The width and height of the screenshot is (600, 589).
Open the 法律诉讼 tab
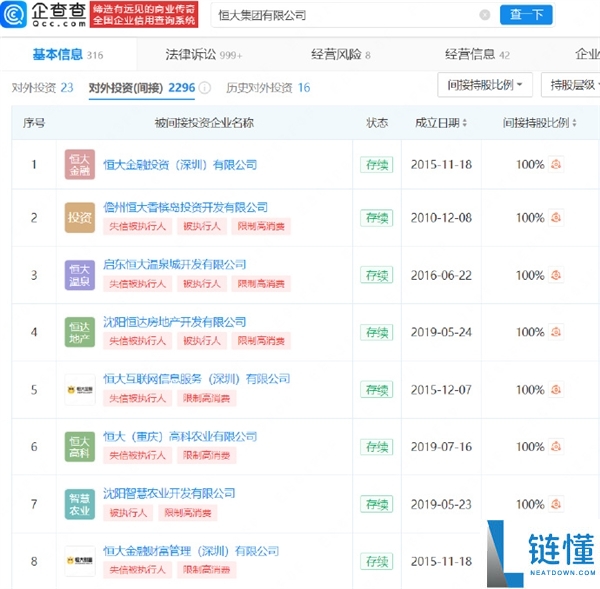pos(204,55)
